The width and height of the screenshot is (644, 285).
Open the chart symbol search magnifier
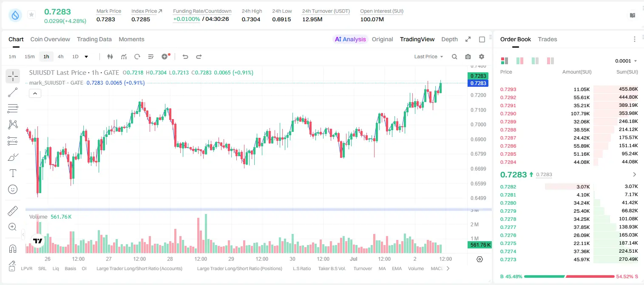tap(454, 57)
